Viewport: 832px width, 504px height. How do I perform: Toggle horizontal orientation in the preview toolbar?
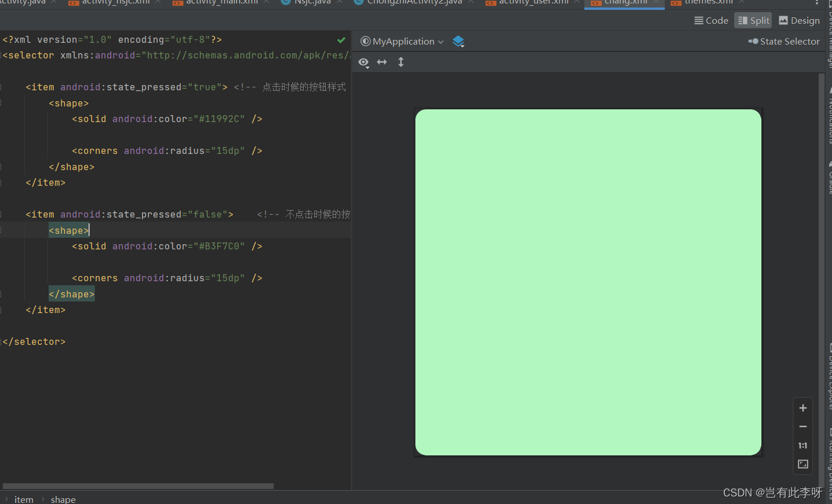[x=382, y=62]
